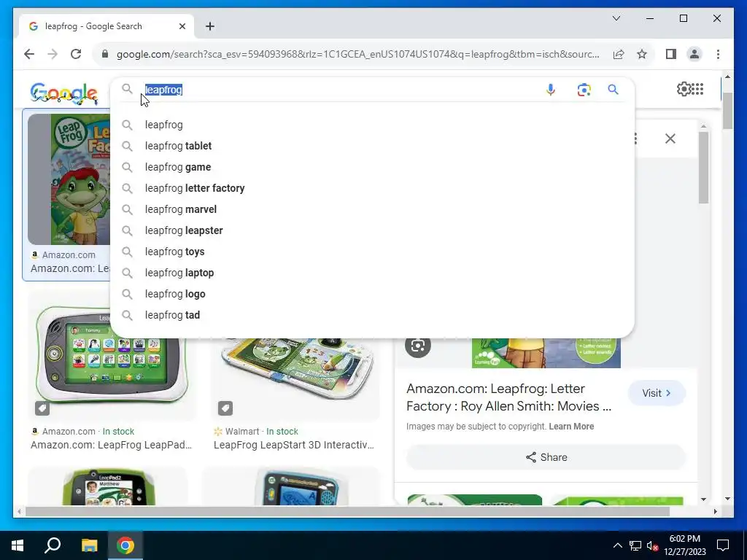Select suggestion "leapfrog leapster"
The width and height of the screenshot is (747, 560).
(372, 230)
